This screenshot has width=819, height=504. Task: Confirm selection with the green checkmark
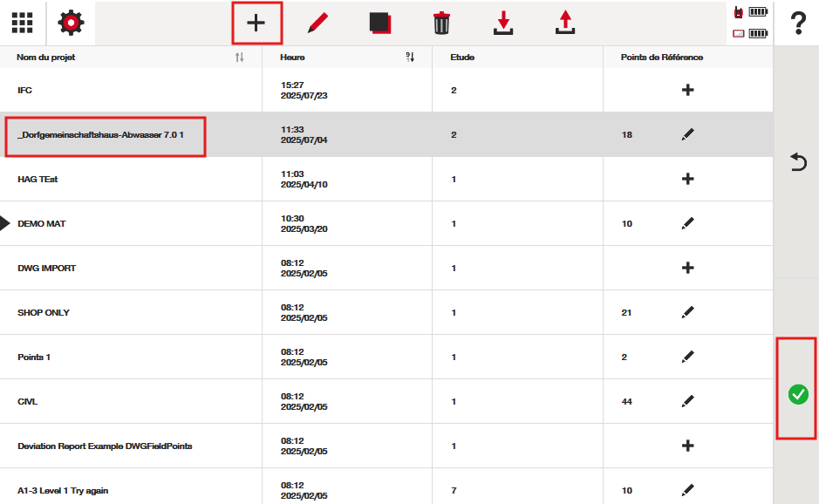coord(797,394)
